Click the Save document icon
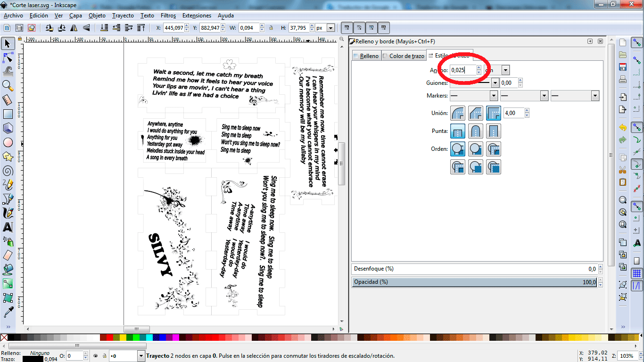Screen dimensions: 644x362 [x=623, y=67]
